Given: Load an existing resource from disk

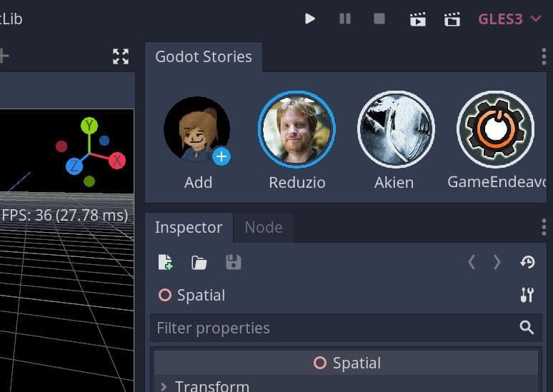Looking at the screenshot, I should (199, 263).
